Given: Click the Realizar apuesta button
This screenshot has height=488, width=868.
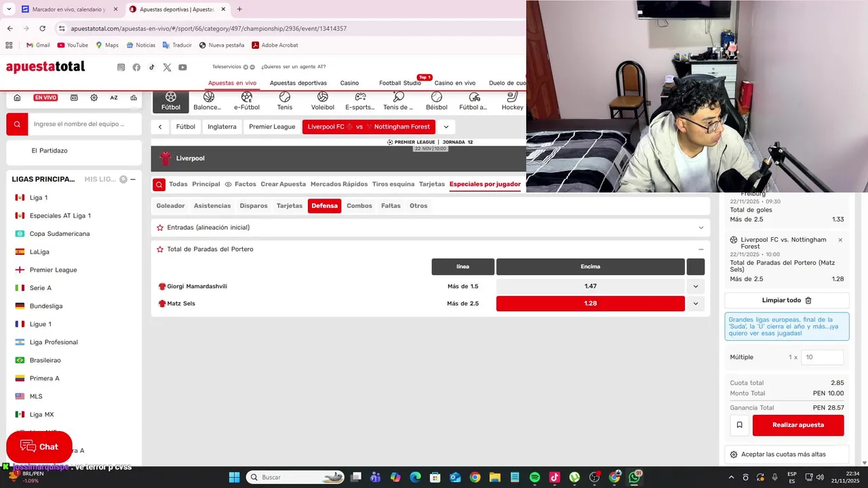Looking at the screenshot, I should [x=798, y=425].
